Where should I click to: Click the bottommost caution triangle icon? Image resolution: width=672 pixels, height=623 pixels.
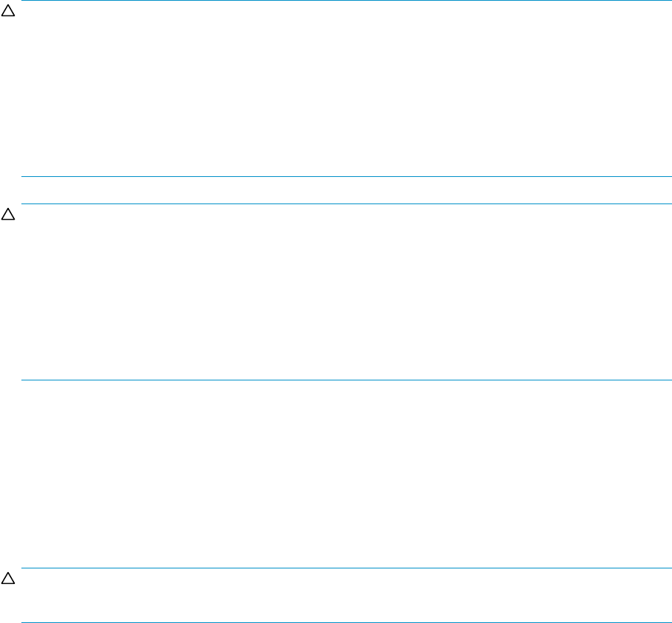click(x=8, y=579)
